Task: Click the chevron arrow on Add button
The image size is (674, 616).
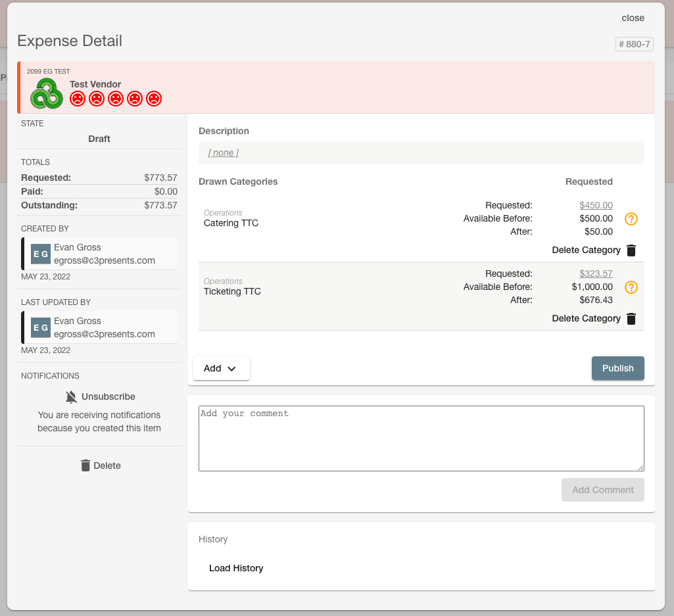Action: pos(231,369)
